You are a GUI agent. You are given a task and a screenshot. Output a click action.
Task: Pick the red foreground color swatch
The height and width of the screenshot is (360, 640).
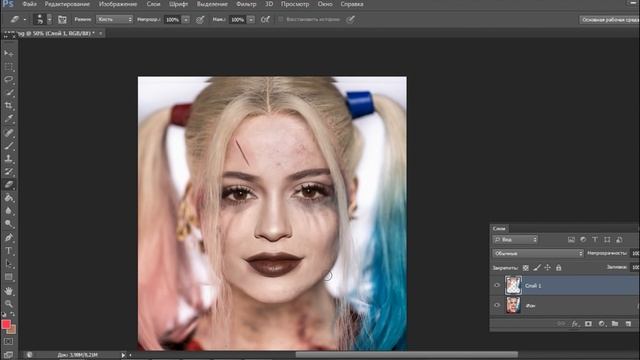(6, 324)
